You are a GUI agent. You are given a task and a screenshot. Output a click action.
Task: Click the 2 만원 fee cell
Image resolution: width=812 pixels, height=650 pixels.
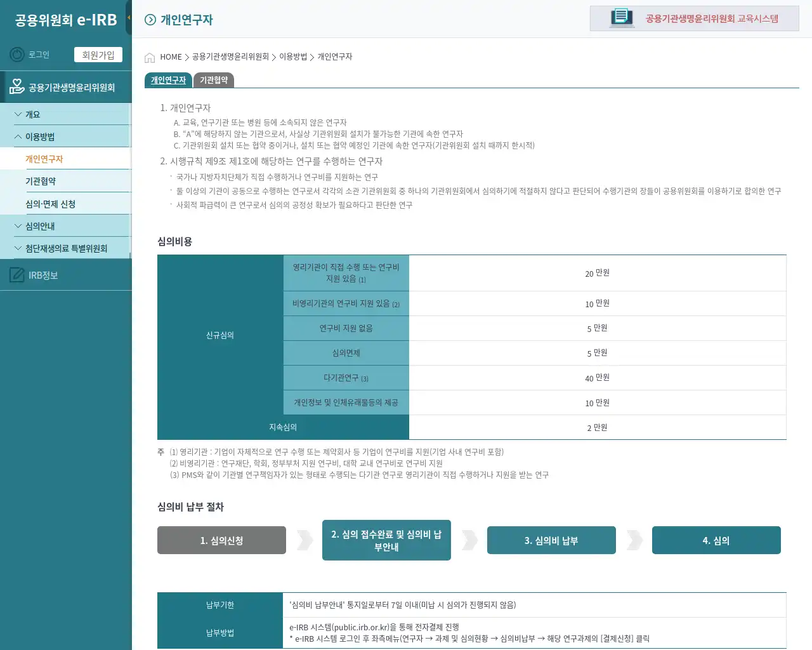point(598,427)
